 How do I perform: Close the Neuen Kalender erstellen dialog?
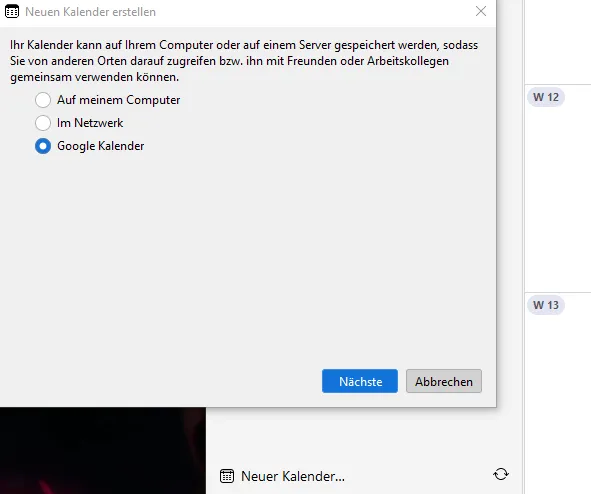coord(481,11)
